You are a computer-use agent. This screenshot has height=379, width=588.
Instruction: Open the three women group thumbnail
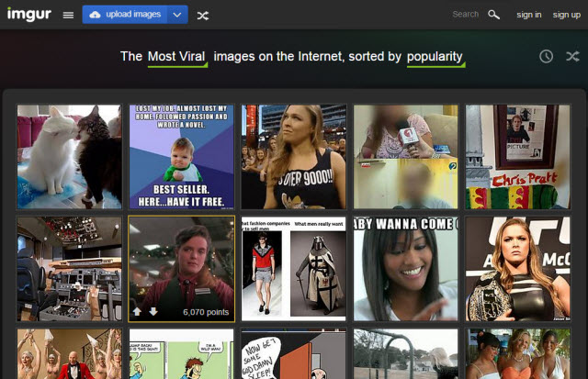pyautogui.click(x=518, y=354)
